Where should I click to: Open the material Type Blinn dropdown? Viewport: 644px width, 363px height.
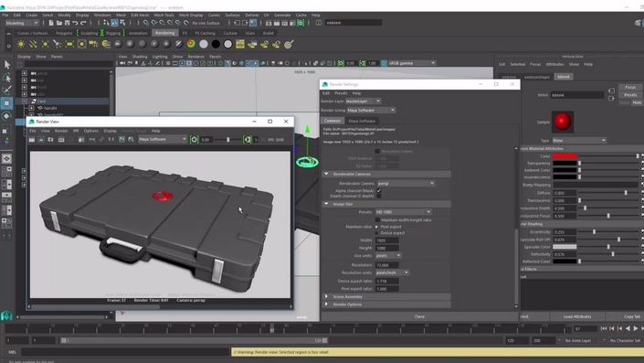click(x=579, y=141)
